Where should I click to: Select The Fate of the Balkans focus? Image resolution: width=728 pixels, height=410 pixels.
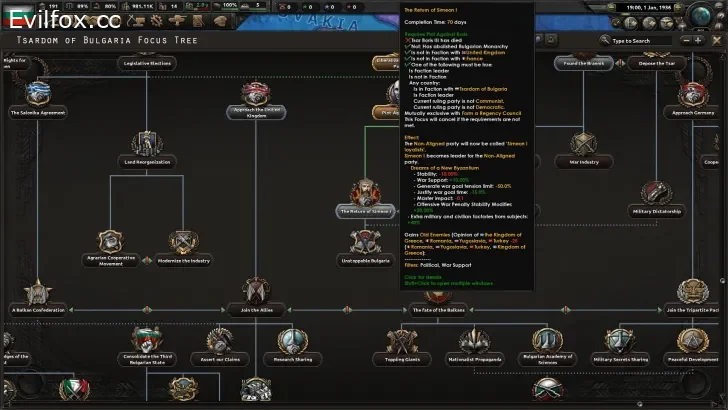click(438, 306)
